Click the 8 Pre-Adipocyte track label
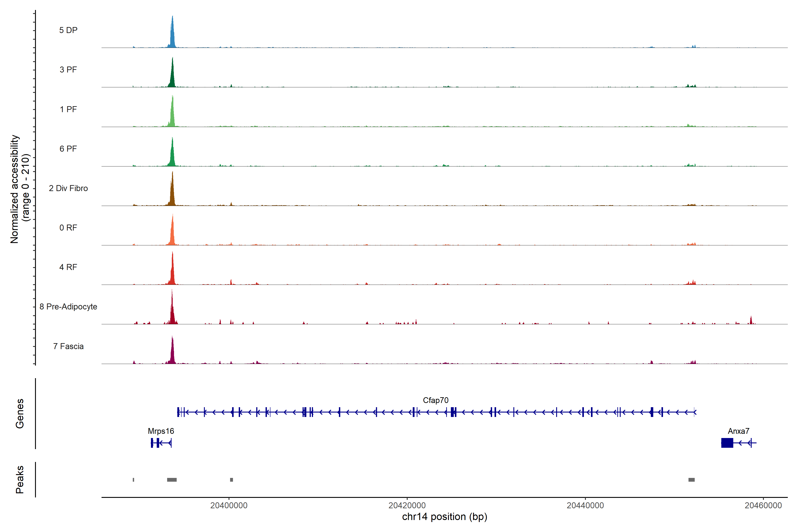Screen dimensions: 798x532 pos(68,307)
